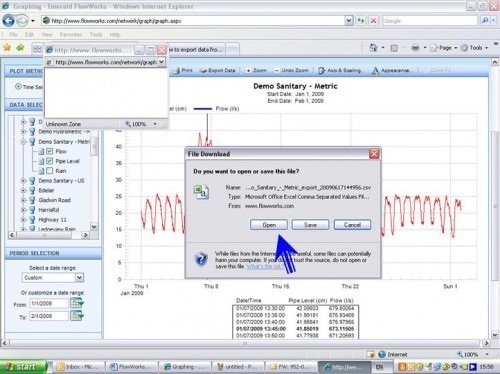500x374 pixels.
Task: Click the Zoom graph tool
Action: point(256,70)
